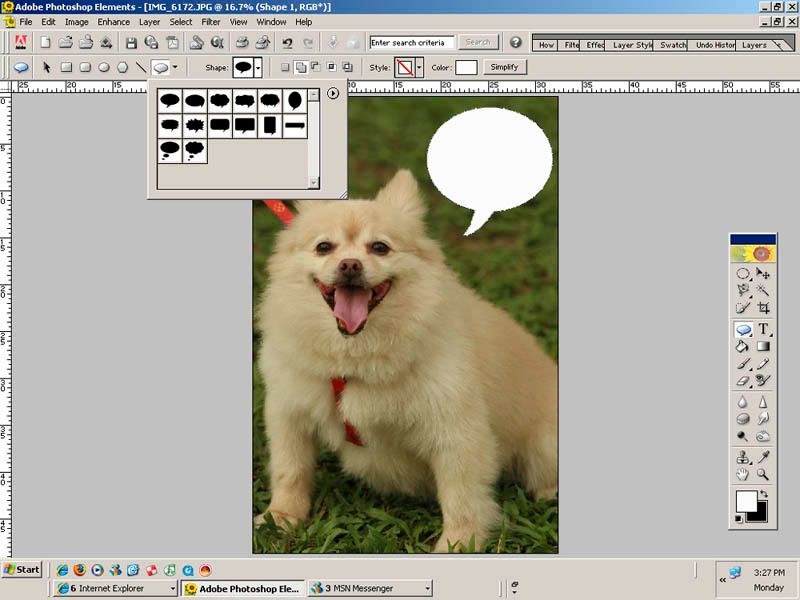The height and width of the screenshot is (600, 800).
Task: Open the shape Color swatch
Action: (466, 67)
